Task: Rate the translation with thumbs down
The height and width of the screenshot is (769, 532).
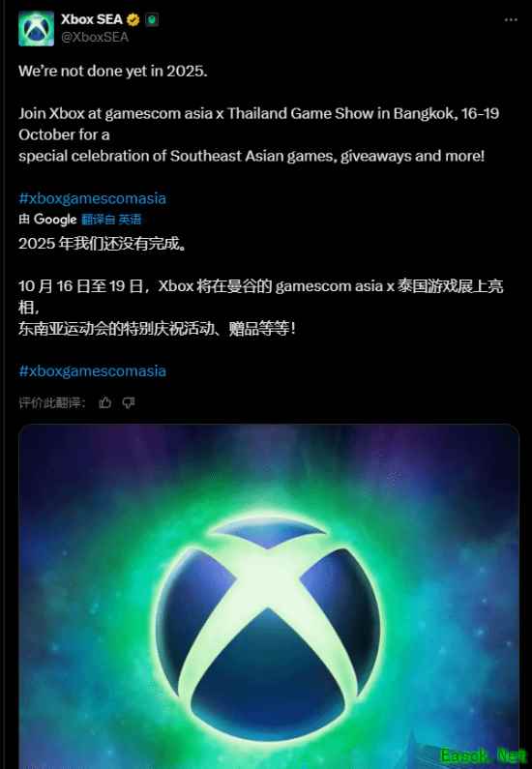Action: tap(129, 402)
